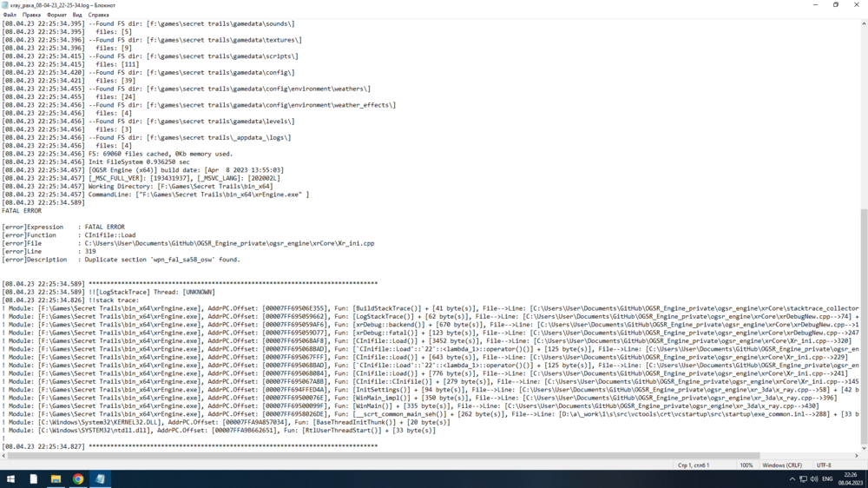Click the 'FS: 69060 files cached' line
The image size is (868, 488).
coord(117,154)
